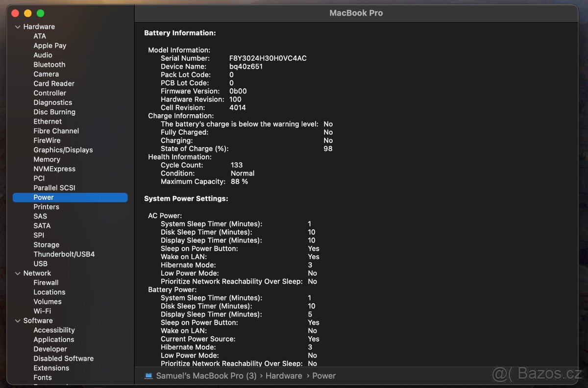Click Hardware in the breadcrumb path
The width and height of the screenshot is (588, 388).
pos(284,375)
